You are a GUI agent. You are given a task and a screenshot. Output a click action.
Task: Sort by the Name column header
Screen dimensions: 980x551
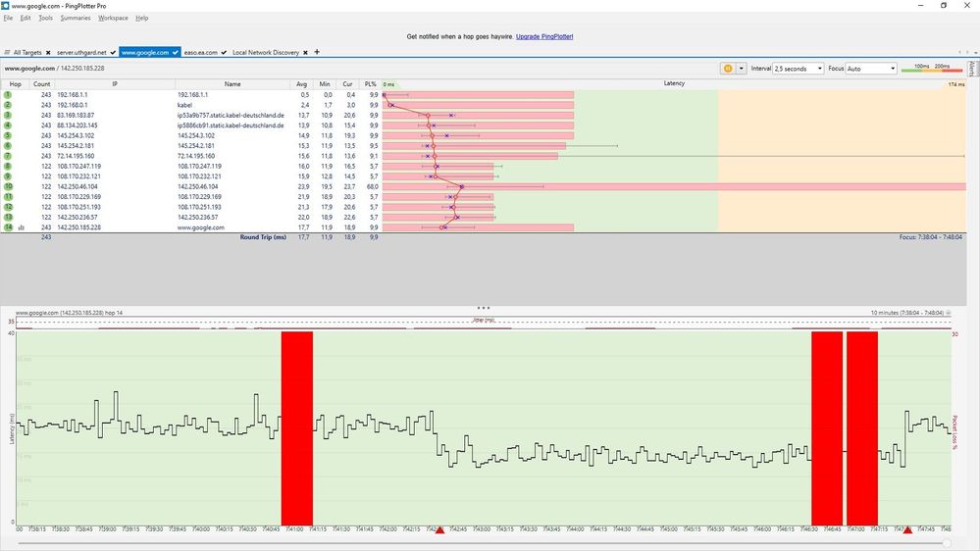coord(232,83)
